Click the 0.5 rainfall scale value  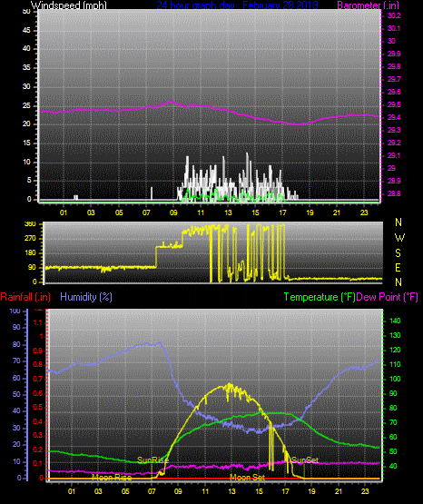38,407
